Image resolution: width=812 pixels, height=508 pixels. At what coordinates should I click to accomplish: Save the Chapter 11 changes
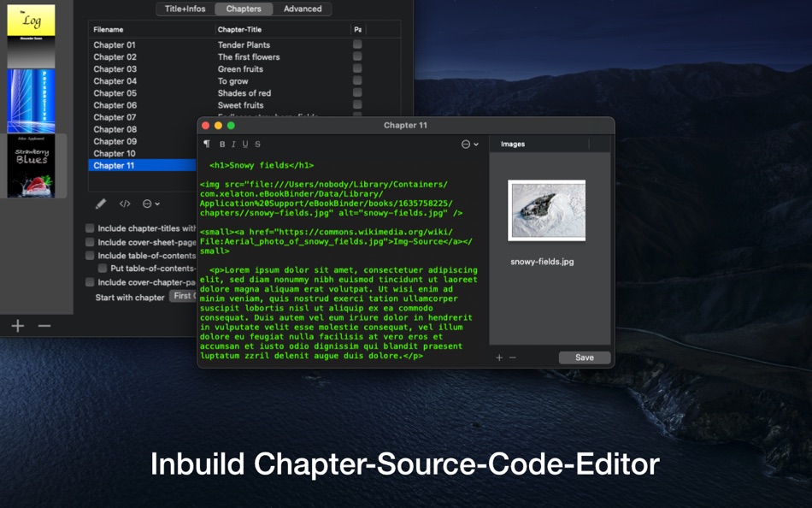coord(585,357)
